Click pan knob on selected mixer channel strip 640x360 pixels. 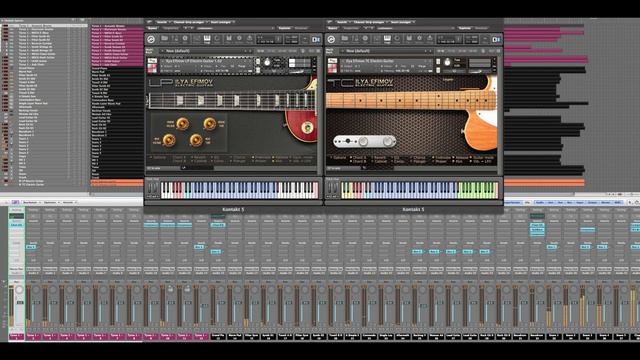click(x=19, y=290)
